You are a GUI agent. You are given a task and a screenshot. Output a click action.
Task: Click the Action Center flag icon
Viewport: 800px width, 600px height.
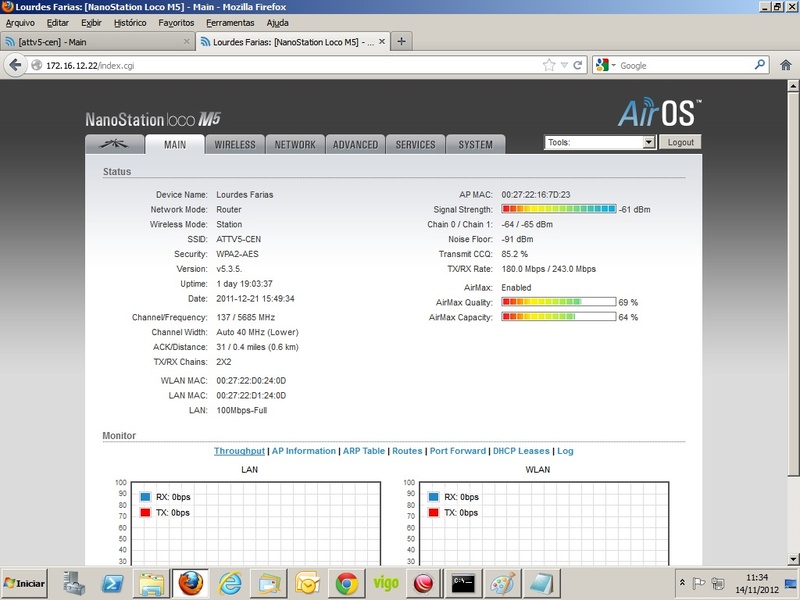click(698, 583)
